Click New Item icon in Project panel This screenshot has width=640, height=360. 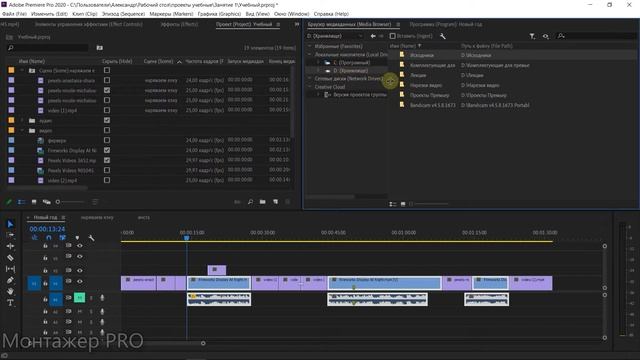pyautogui.click(x=276, y=202)
